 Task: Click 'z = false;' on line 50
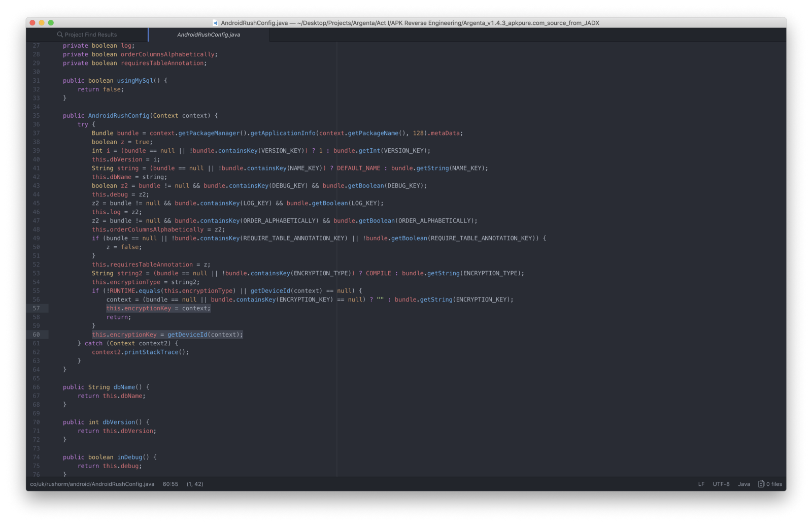[x=124, y=247]
